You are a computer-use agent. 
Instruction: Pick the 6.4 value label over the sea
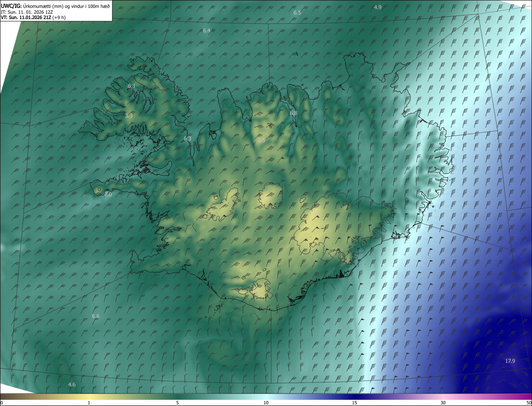pyautogui.click(x=207, y=31)
